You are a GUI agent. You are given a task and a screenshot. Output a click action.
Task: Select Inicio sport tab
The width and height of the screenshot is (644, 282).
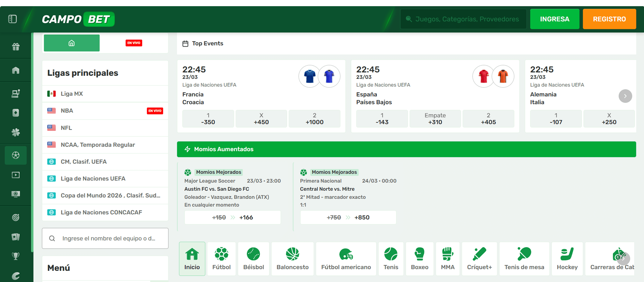(192, 259)
